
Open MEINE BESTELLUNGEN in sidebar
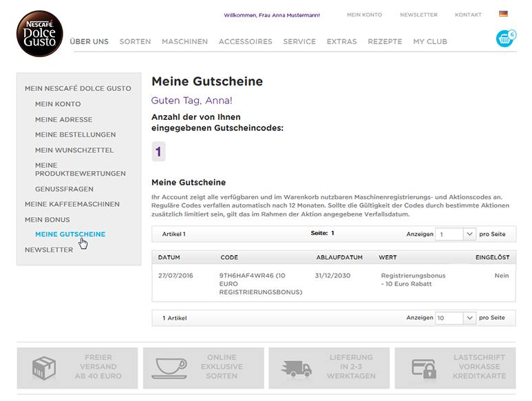point(75,134)
